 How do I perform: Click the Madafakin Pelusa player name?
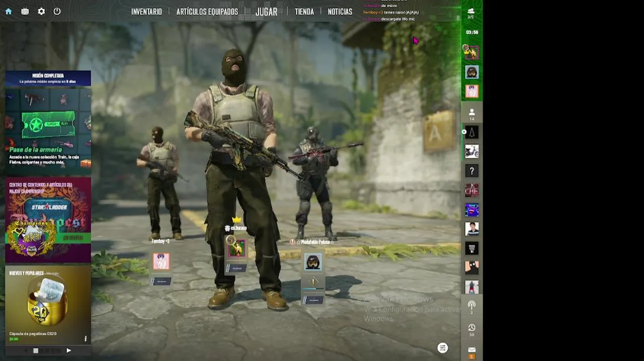click(315, 242)
